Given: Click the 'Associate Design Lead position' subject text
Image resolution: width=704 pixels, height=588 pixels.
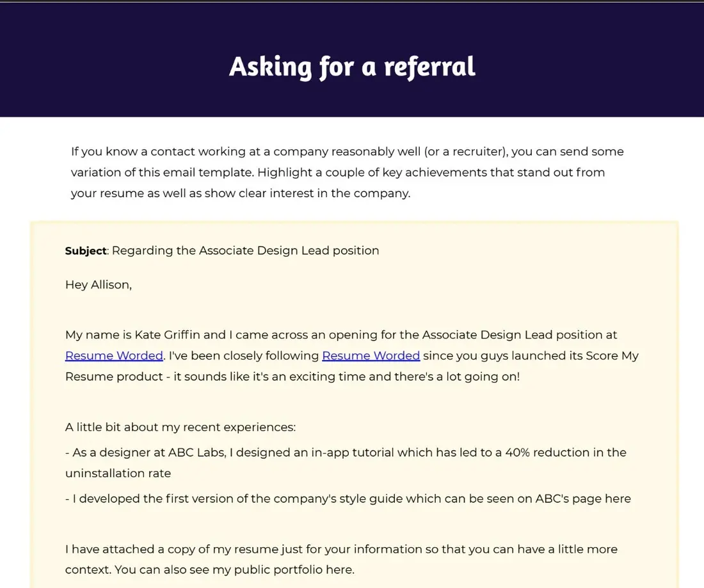Looking at the screenshot, I should pyautogui.click(x=289, y=250).
